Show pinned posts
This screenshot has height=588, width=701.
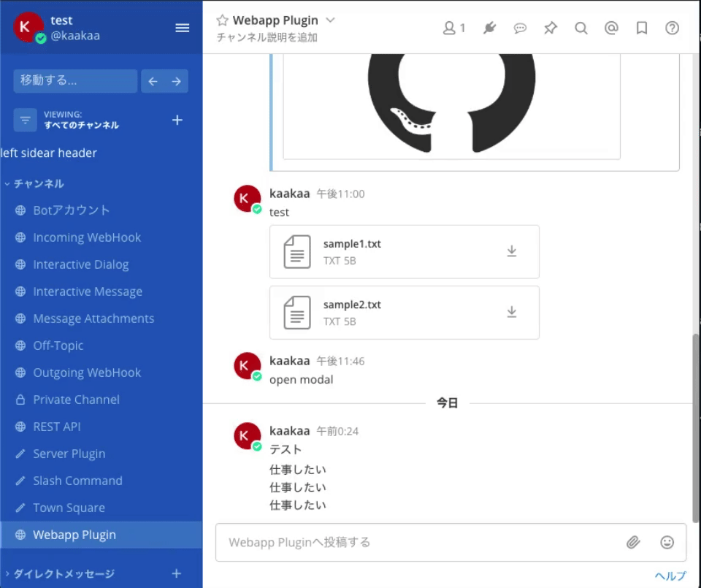pos(551,28)
